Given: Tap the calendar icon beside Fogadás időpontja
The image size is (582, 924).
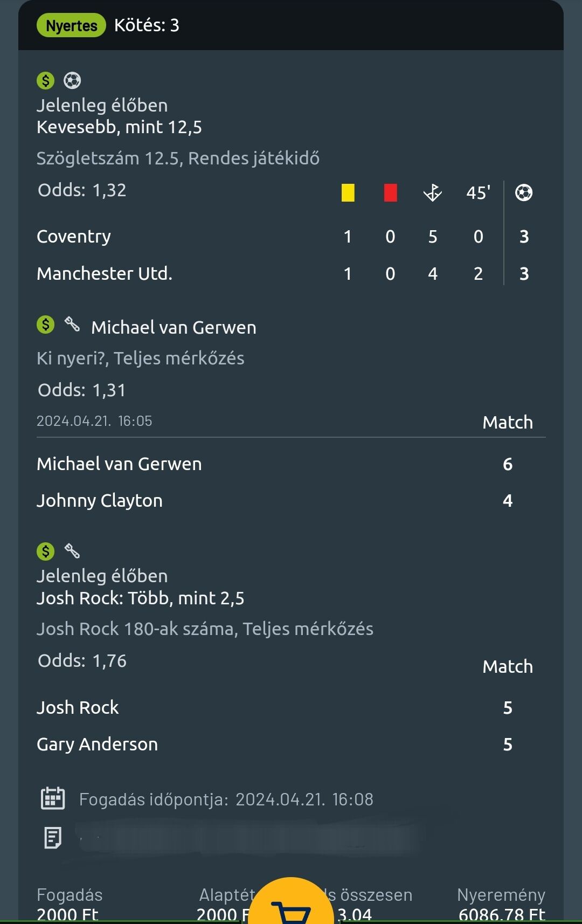Looking at the screenshot, I should click(53, 798).
